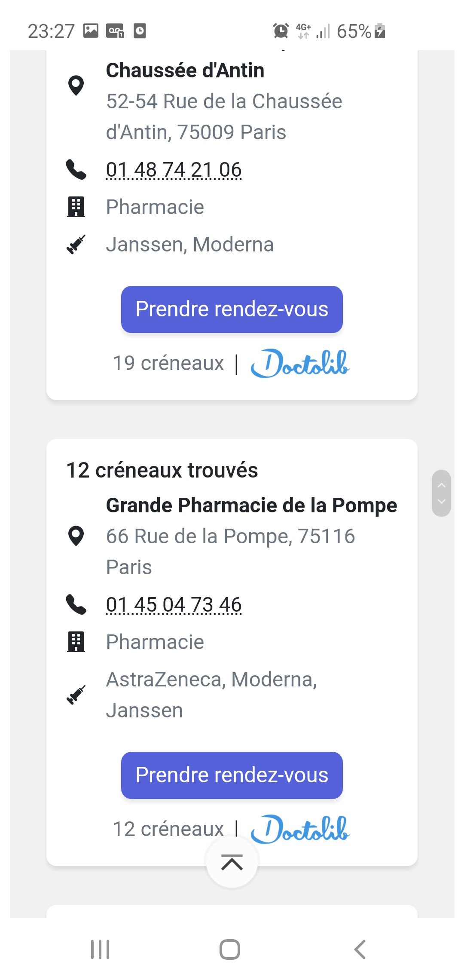Tap the location pin for Chaussée d'Antin
Viewport: 464px width, 980px height.
76,86
